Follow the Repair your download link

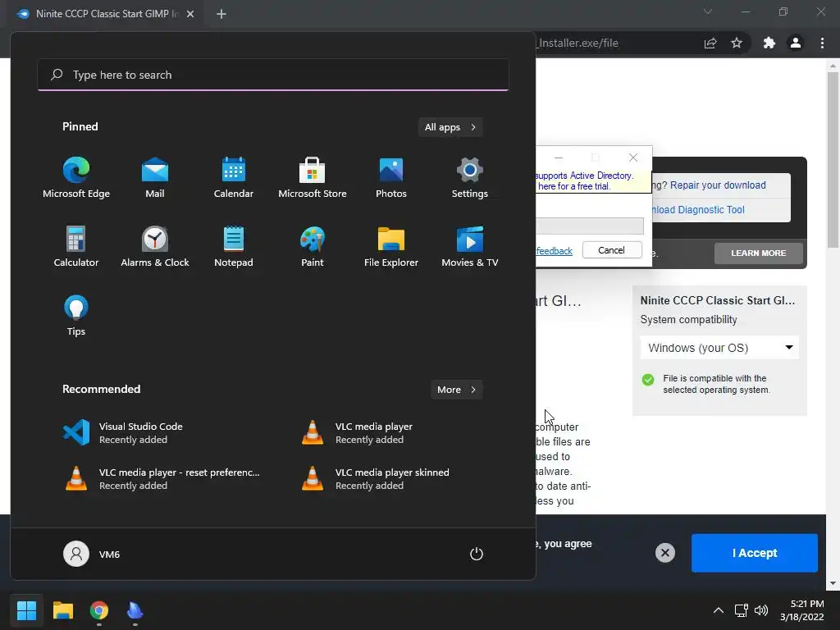point(718,185)
